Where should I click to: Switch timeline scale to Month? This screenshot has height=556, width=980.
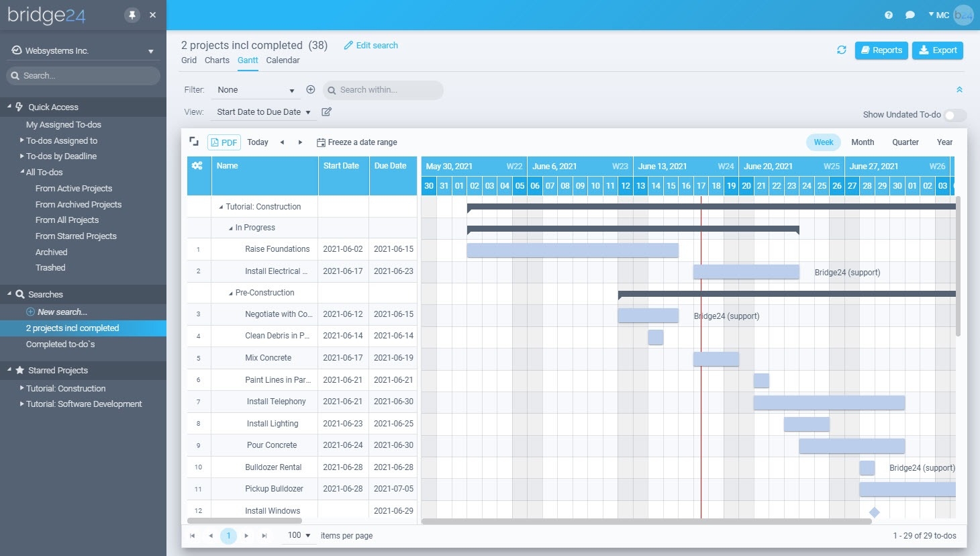point(862,142)
